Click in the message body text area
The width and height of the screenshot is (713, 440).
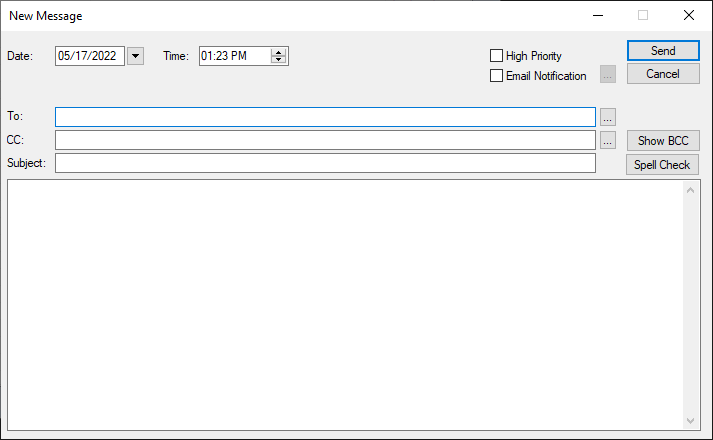(345, 305)
